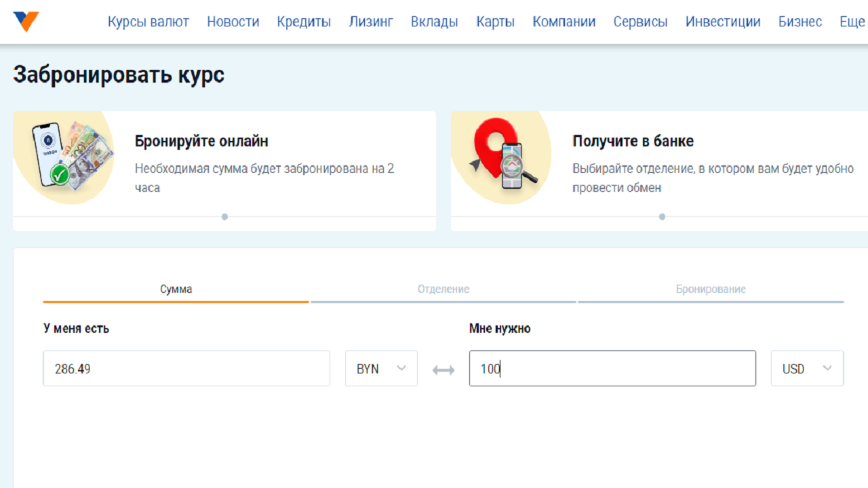The height and width of the screenshot is (488, 868).
Task: Click the swap currencies arrow icon
Action: 443,370
